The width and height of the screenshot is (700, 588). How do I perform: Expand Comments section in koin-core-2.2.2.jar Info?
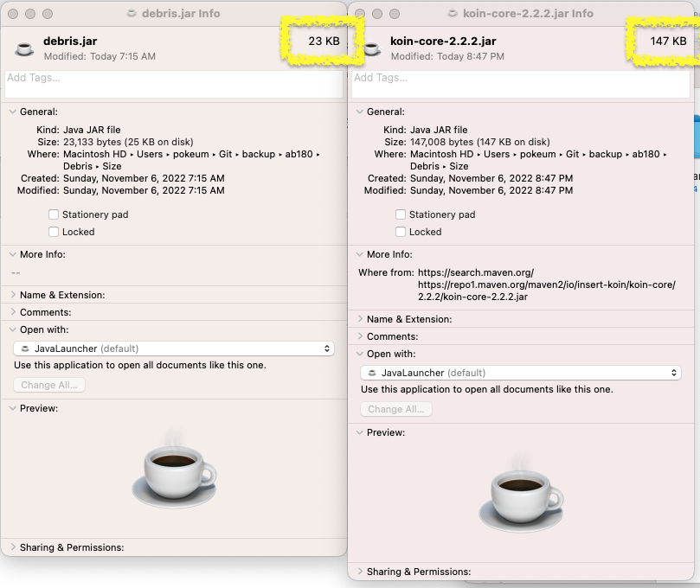pyautogui.click(x=359, y=336)
